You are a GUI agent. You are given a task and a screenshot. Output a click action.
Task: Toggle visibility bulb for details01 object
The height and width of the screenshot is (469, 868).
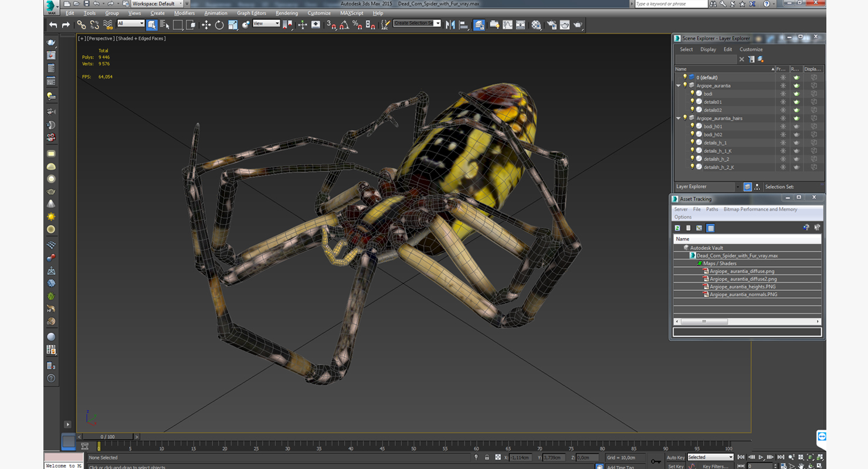[692, 101]
